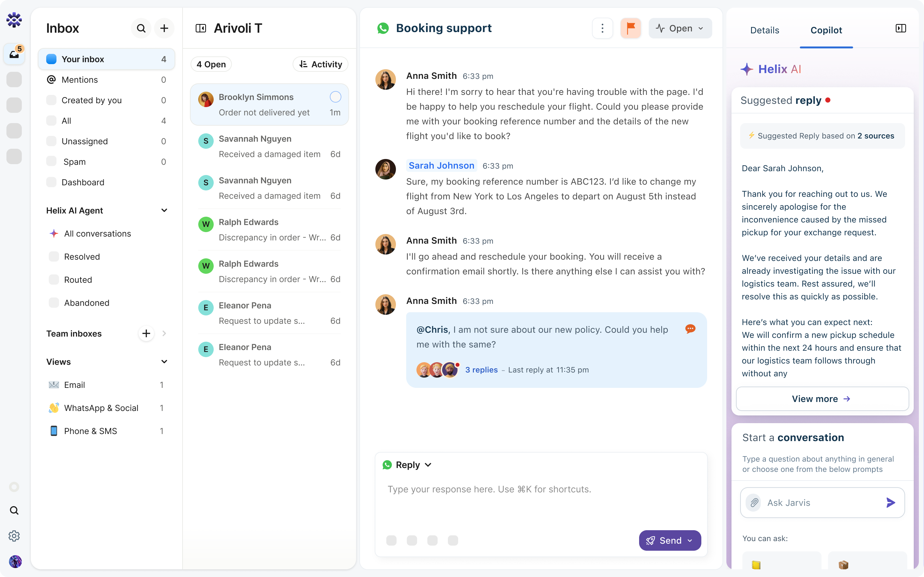Open the inbox icon with the 5 badge

[14, 54]
